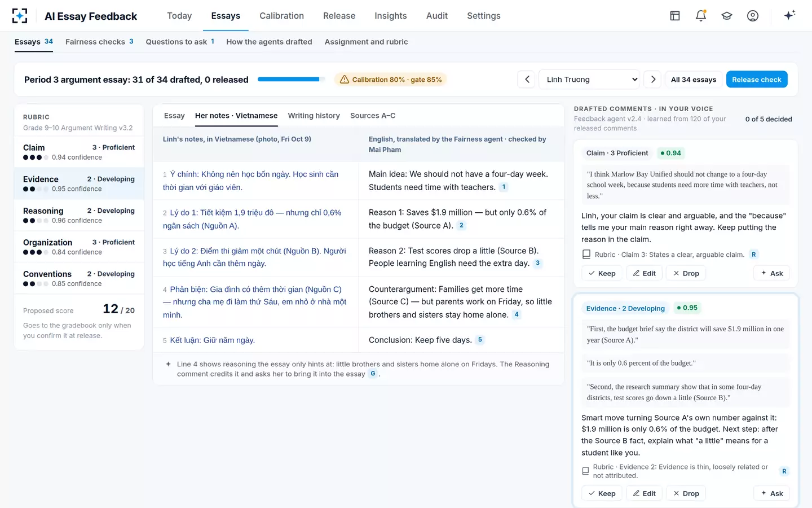Drop the Evidence drafted comment
Image resolution: width=812 pixels, height=508 pixels.
[x=686, y=493]
